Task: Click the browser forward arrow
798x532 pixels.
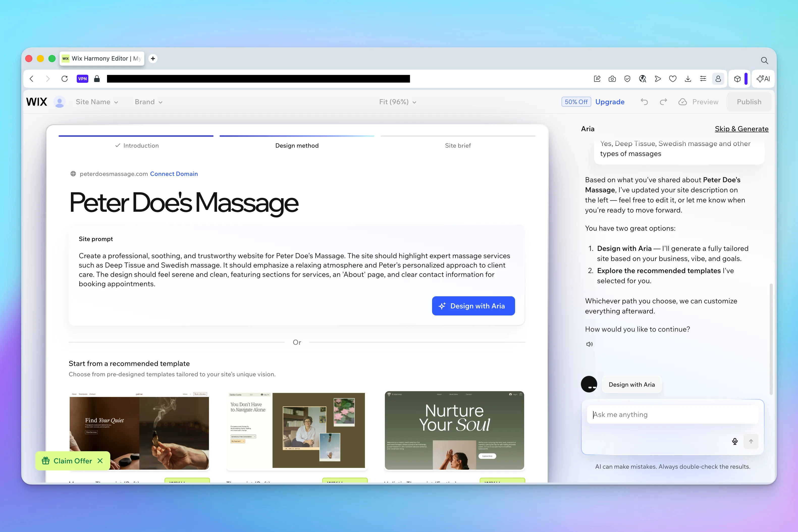Action: point(47,79)
